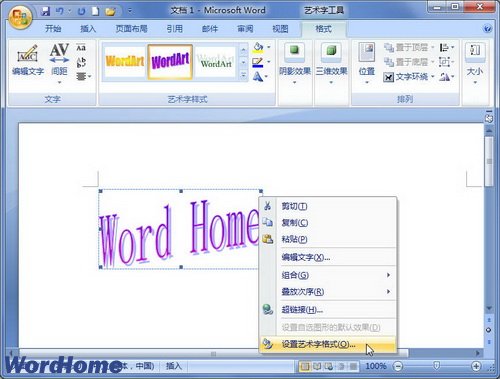
Task: Switch to 视图 tab
Action: (280, 29)
